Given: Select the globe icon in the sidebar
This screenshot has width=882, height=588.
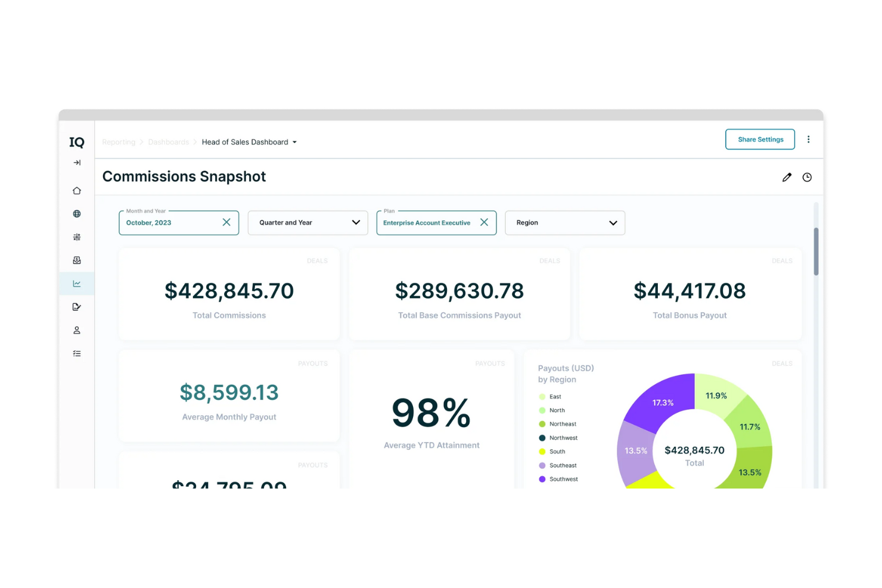Looking at the screenshot, I should coord(76,213).
